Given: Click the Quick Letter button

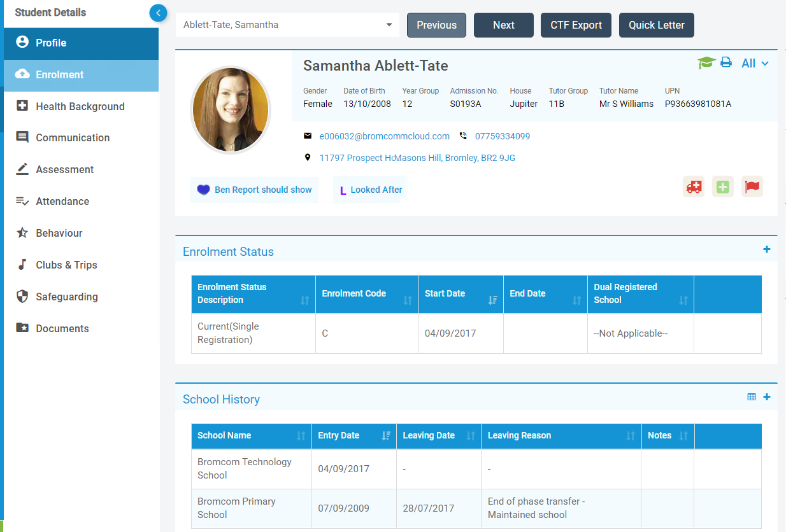Looking at the screenshot, I should pos(657,25).
